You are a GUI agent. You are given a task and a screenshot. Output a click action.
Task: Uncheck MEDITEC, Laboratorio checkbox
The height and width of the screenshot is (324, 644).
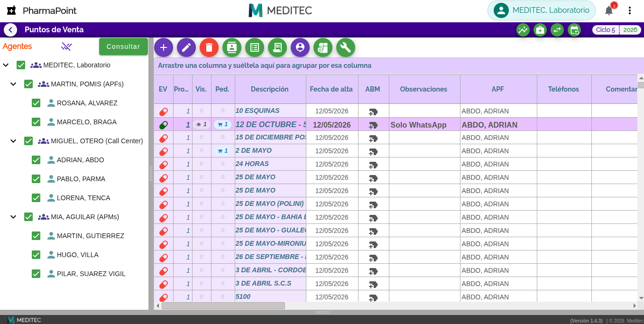click(21, 65)
